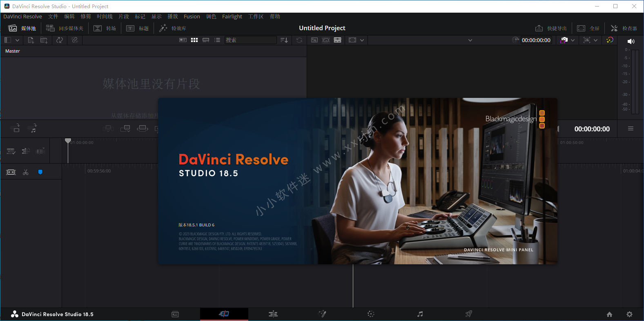Add a blue marker with the marker icon
Viewport: 644px width, 321px height.
coord(40,172)
